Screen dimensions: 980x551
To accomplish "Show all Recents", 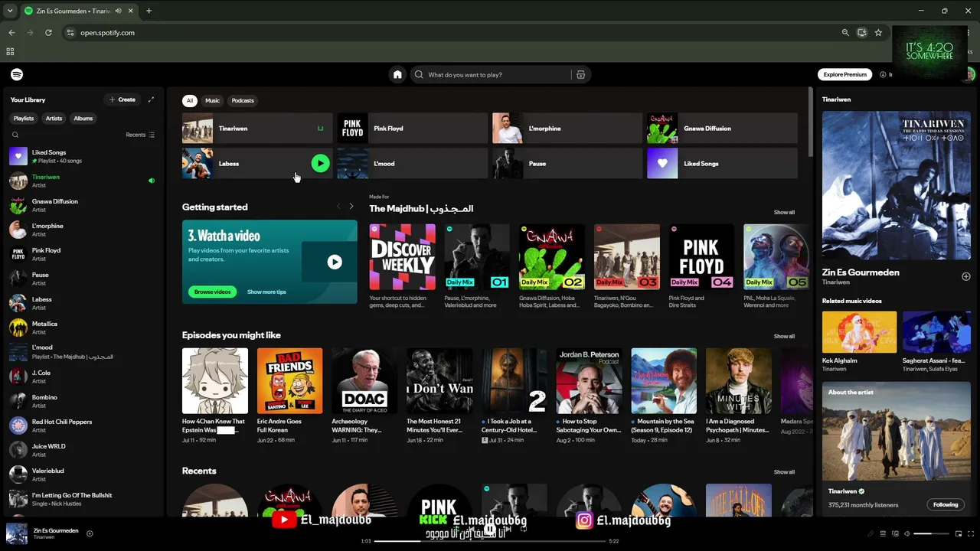I will click(x=784, y=472).
